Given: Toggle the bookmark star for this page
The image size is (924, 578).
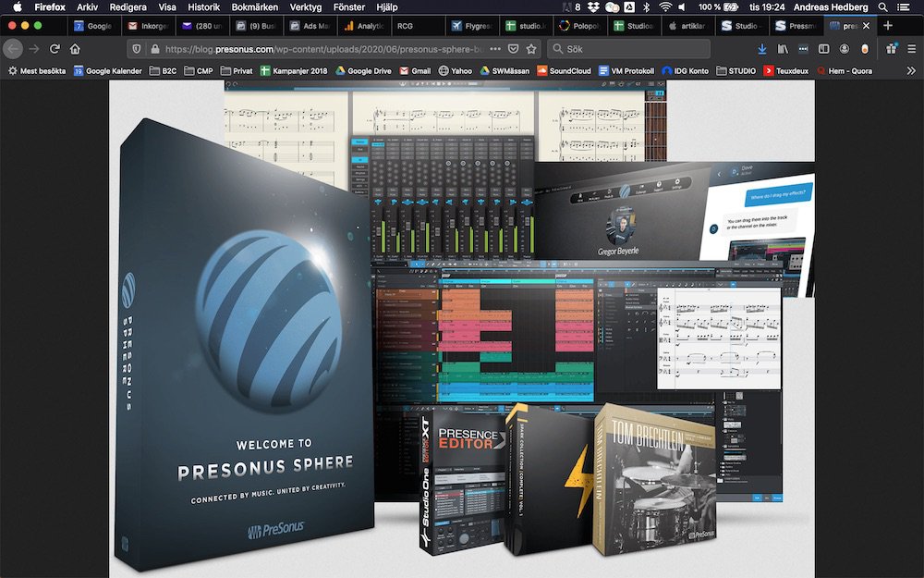Looking at the screenshot, I should (x=531, y=48).
